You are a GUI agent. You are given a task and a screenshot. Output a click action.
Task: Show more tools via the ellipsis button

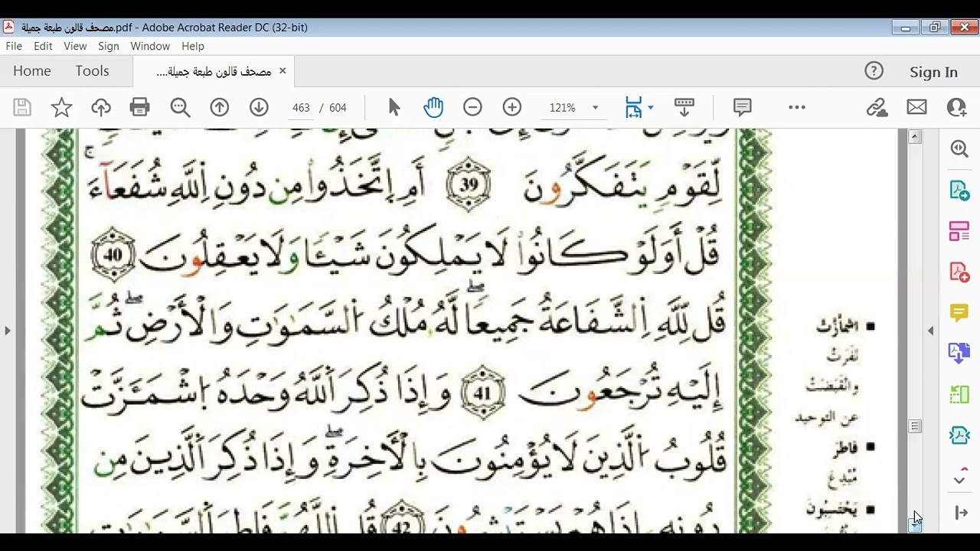(x=797, y=107)
